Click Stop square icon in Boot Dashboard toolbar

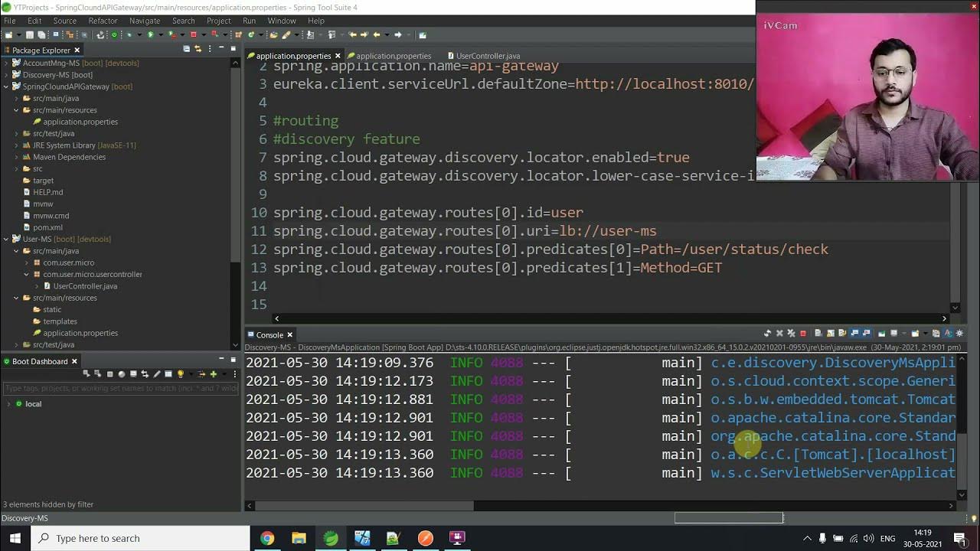(109, 373)
